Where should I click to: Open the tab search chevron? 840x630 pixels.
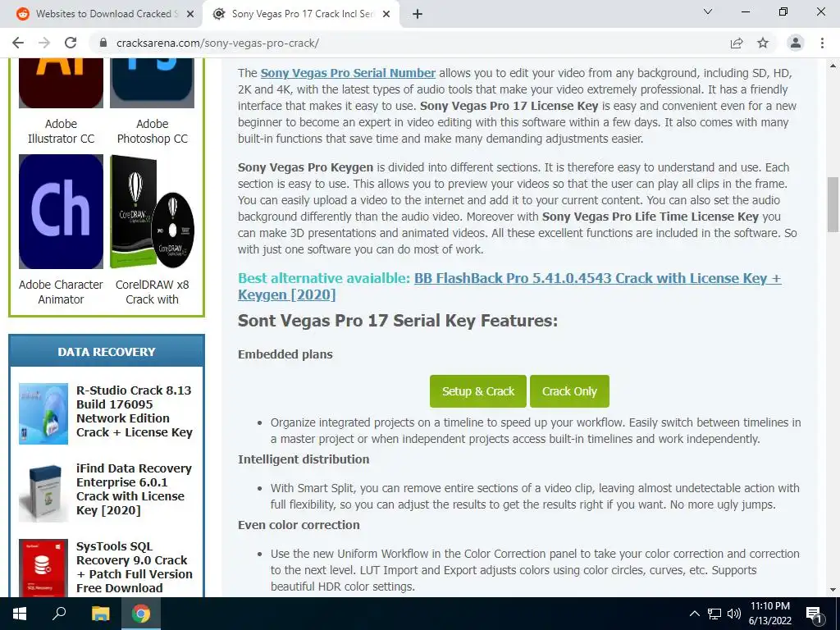[708, 11]
